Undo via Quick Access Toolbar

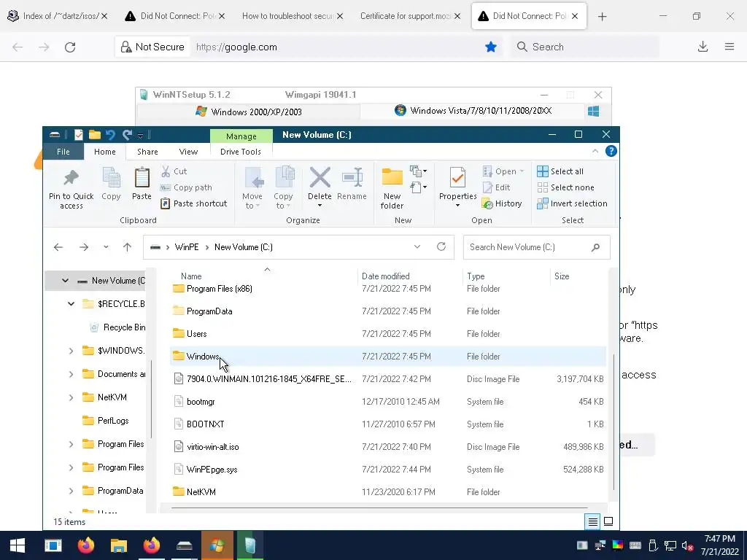click(111, 135)
